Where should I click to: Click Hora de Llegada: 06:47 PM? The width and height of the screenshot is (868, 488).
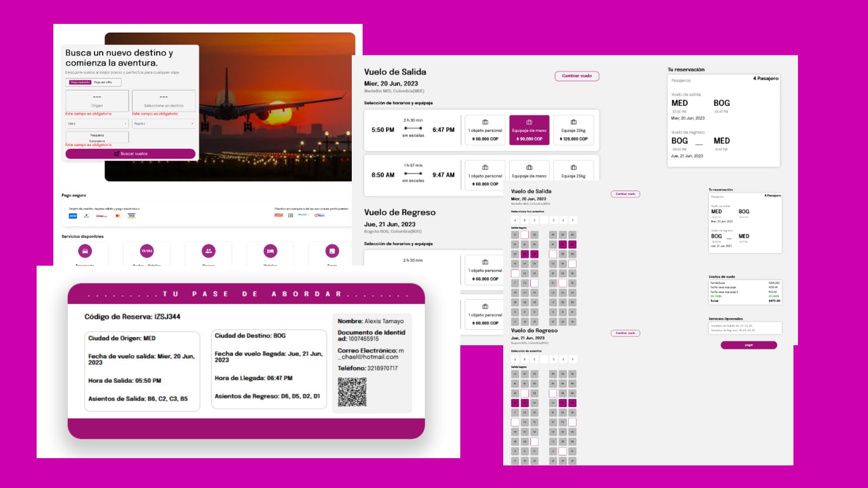pos(254,378)
